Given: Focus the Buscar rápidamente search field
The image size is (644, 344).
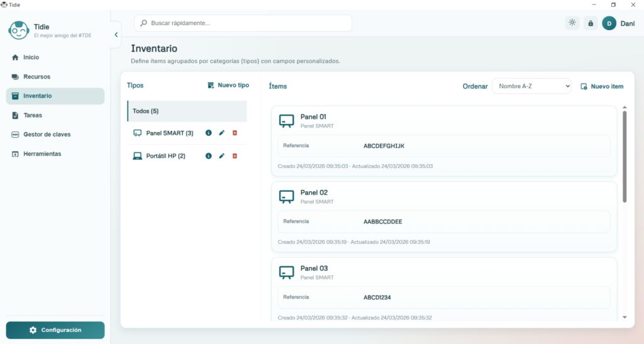Looking at the screenshot, I should click(243, 23).
